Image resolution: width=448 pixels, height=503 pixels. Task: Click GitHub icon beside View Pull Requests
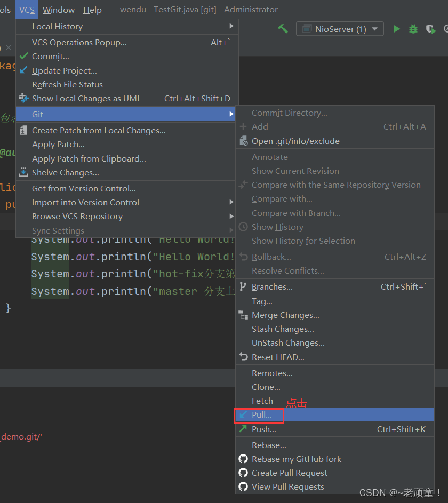[x=243, y=486]
